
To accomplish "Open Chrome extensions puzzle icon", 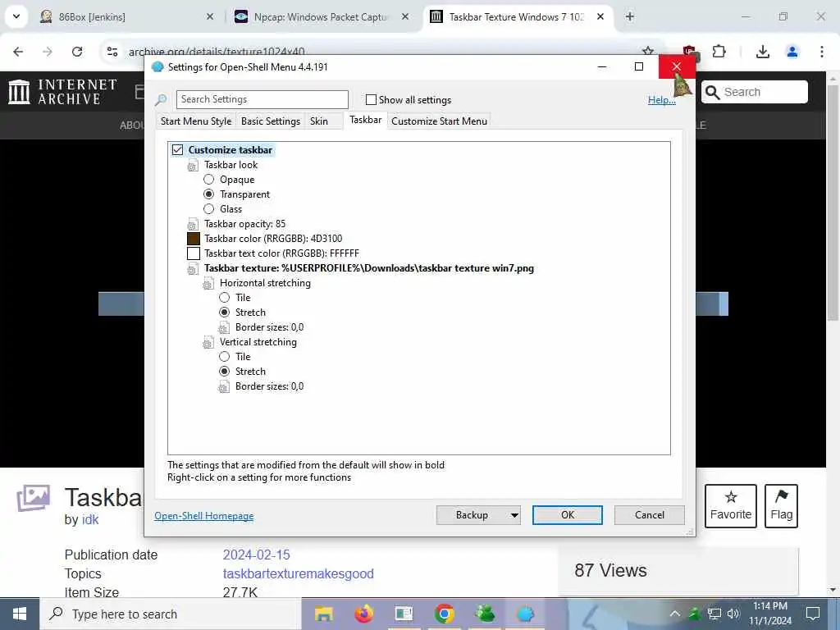I will click(x=719, y=52).
